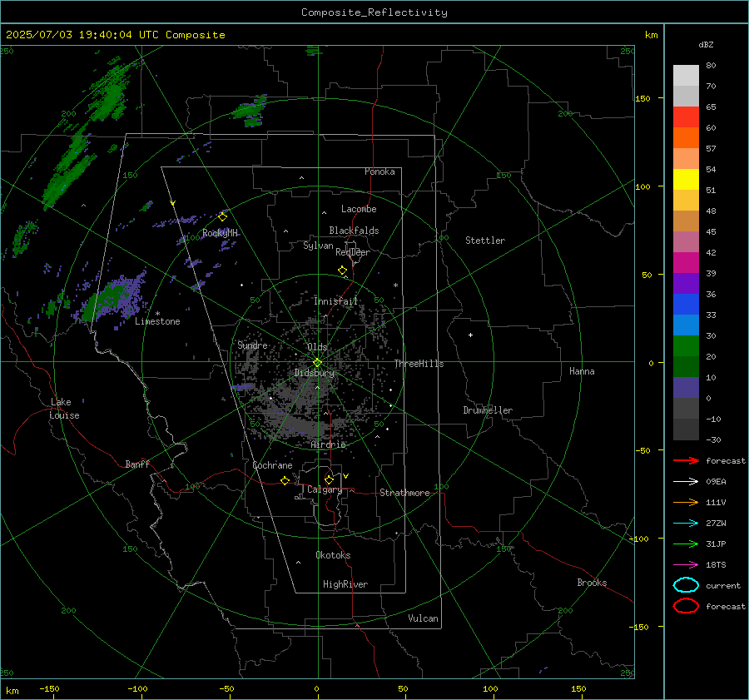Select the red 65-60 dBZ color swatch

686,117
